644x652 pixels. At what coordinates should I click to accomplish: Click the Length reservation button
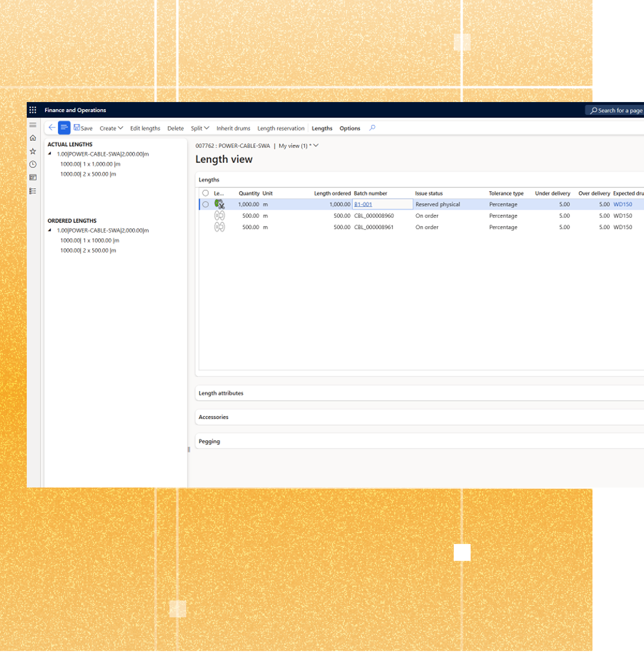point(281,128)
